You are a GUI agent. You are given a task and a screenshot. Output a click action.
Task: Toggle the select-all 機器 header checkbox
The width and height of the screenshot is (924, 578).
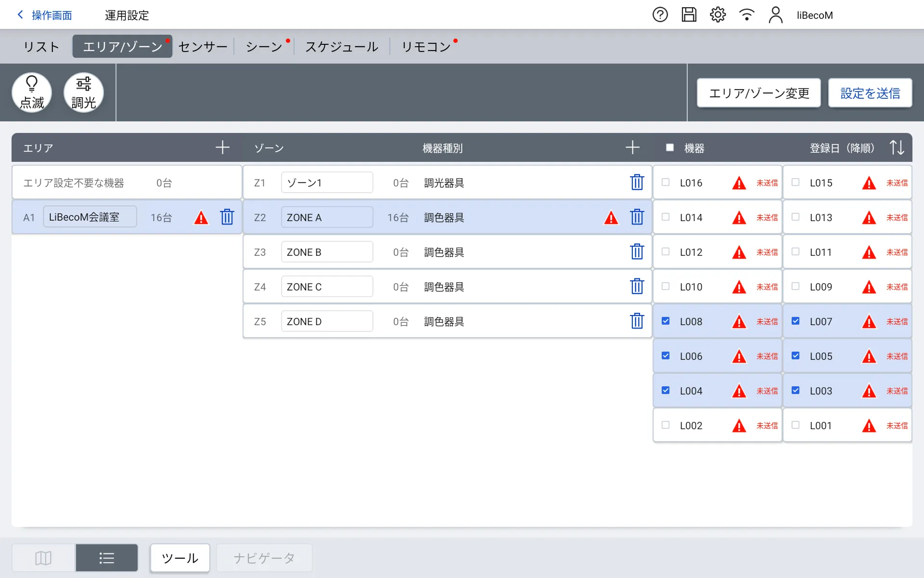click(669, 147)
